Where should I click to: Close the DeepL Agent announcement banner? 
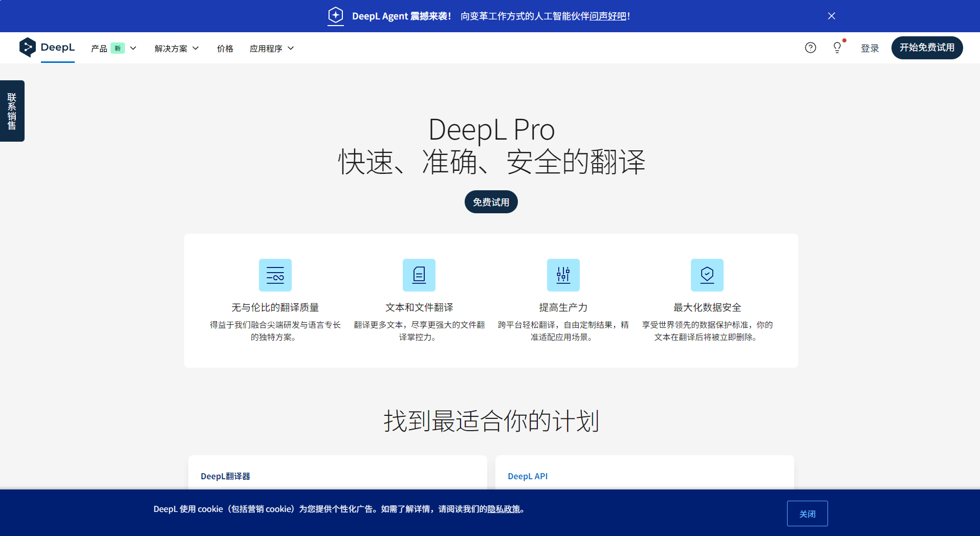coord(831,16)
